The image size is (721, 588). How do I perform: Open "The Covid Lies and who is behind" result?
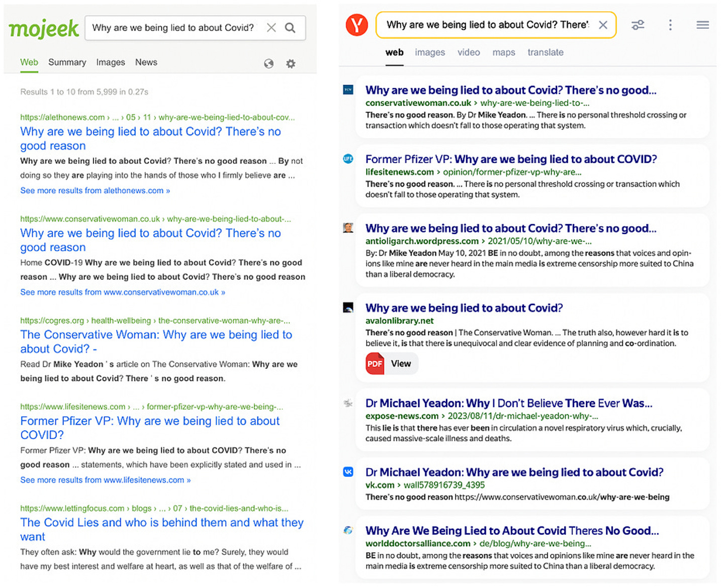click(x=162, y=530)
